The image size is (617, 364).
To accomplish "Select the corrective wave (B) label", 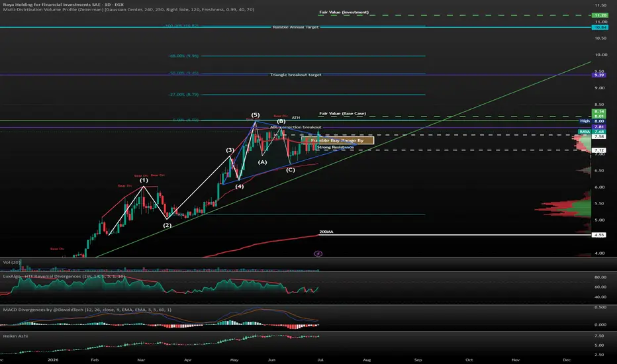I will pos(281,121).
